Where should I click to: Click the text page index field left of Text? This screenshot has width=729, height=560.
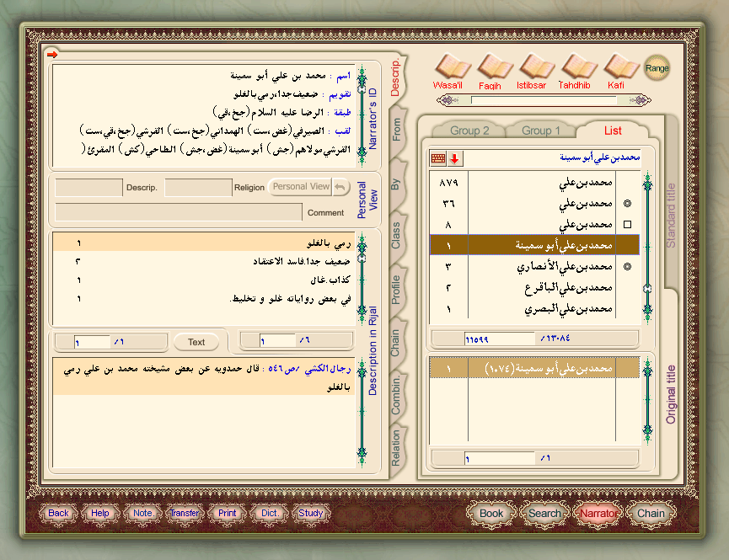[92, 342]
